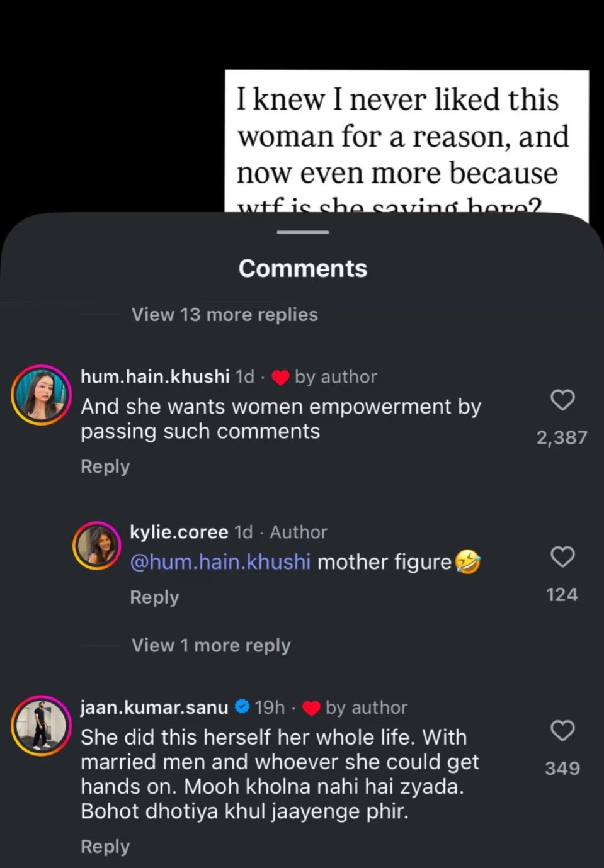Reply to kylie.coree's comment
The width and height of the screenshot is (604, 868).
154,597
